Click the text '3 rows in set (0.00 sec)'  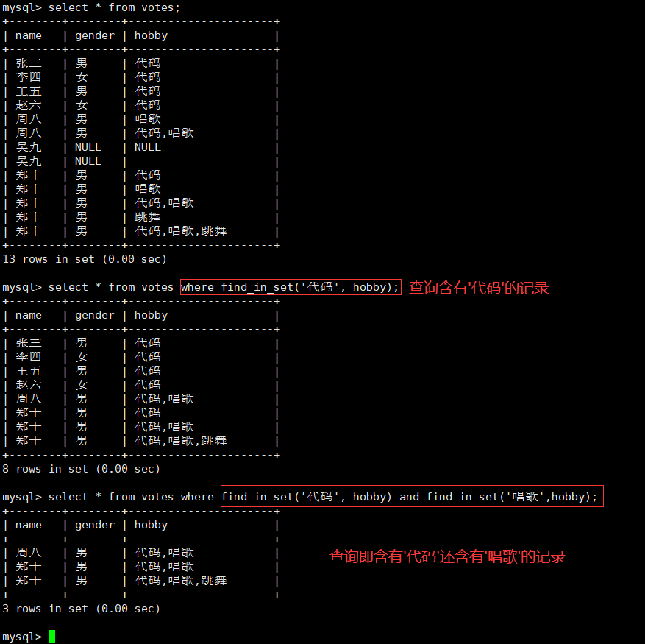81,609
